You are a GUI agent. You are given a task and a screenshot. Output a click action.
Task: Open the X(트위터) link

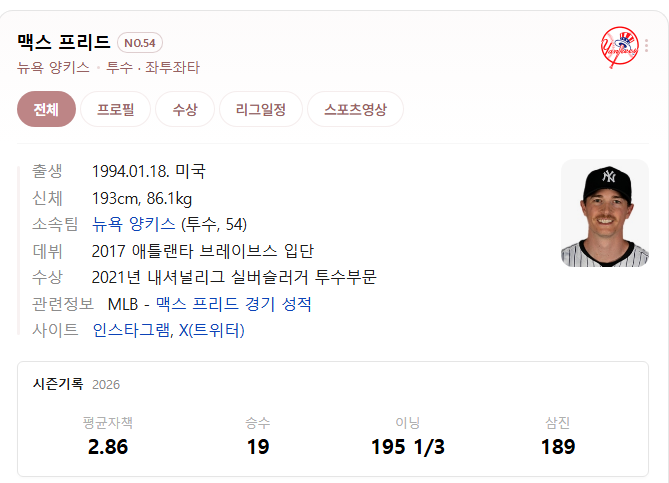click(211, 330)
